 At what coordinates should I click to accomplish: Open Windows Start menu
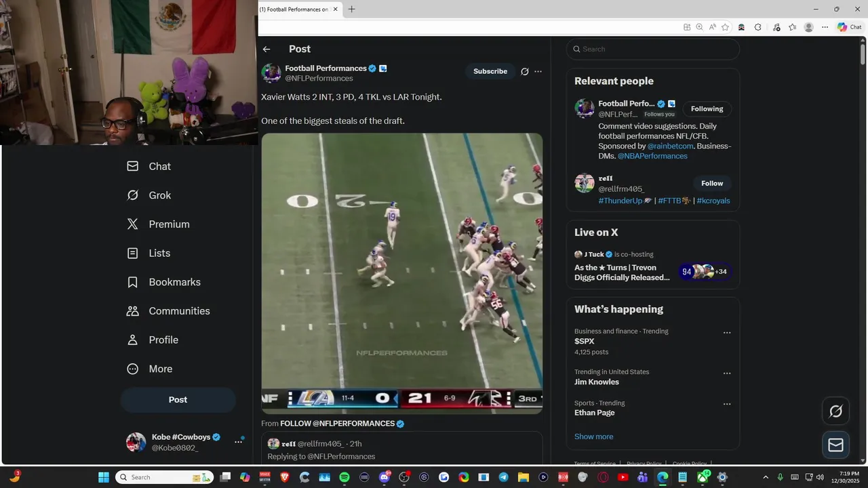[104, 477]
